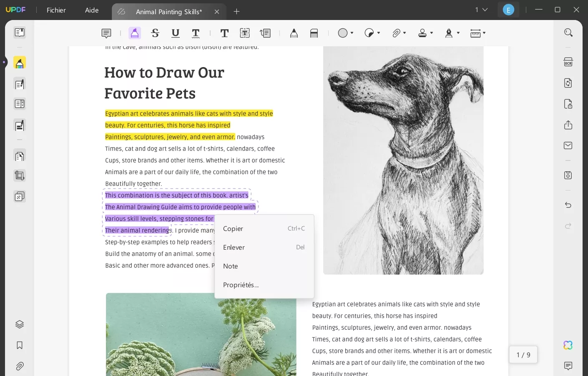Image resolution: width=588 pixels, height=376 pixels.
Task: Run OCR text recognition
Action: [x=568, y=62]
